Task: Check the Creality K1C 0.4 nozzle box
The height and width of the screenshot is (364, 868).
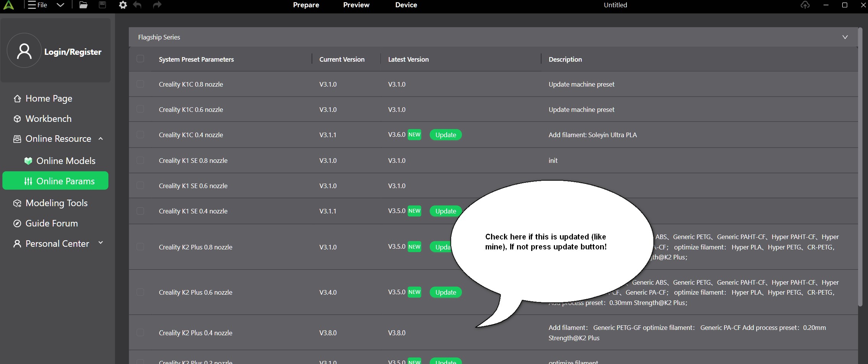Action: click(x=140, y=134)
